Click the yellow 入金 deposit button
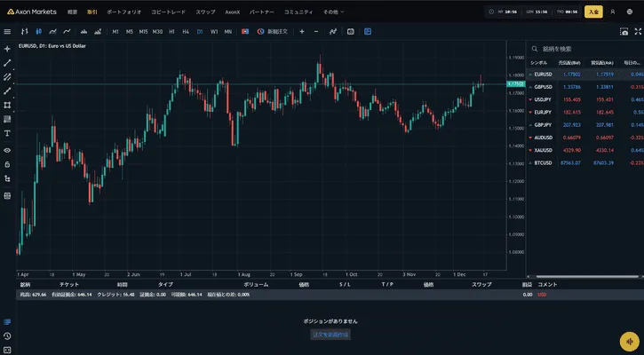644x355 pixels. 593,12
